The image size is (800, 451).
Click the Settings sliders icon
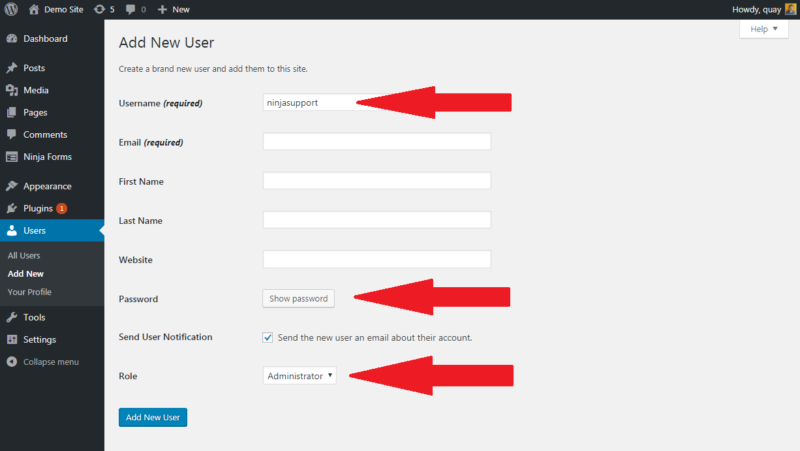(12, 339)
